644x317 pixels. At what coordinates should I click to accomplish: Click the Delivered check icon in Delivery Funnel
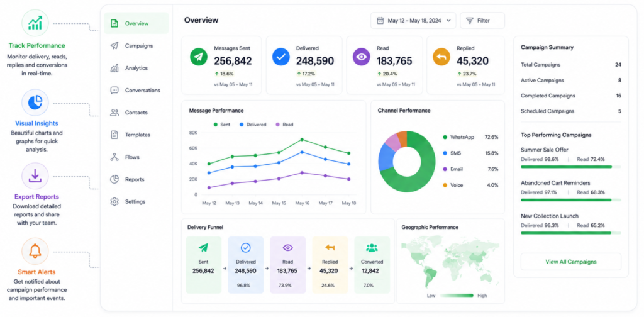pyautogui.click(x=246, y=248)
